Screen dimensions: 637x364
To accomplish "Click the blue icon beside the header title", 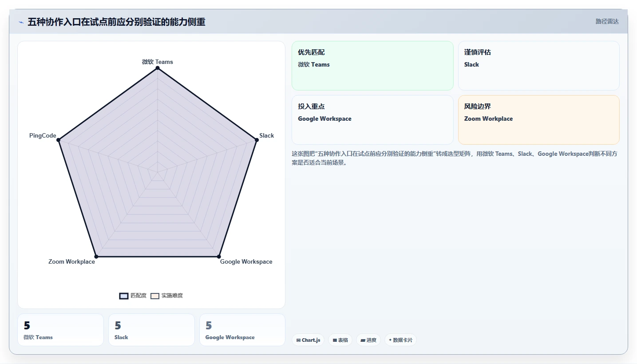I will point(21,22).
